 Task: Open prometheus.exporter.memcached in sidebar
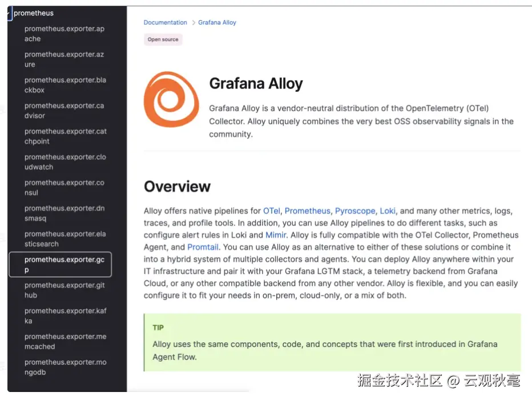65,341
